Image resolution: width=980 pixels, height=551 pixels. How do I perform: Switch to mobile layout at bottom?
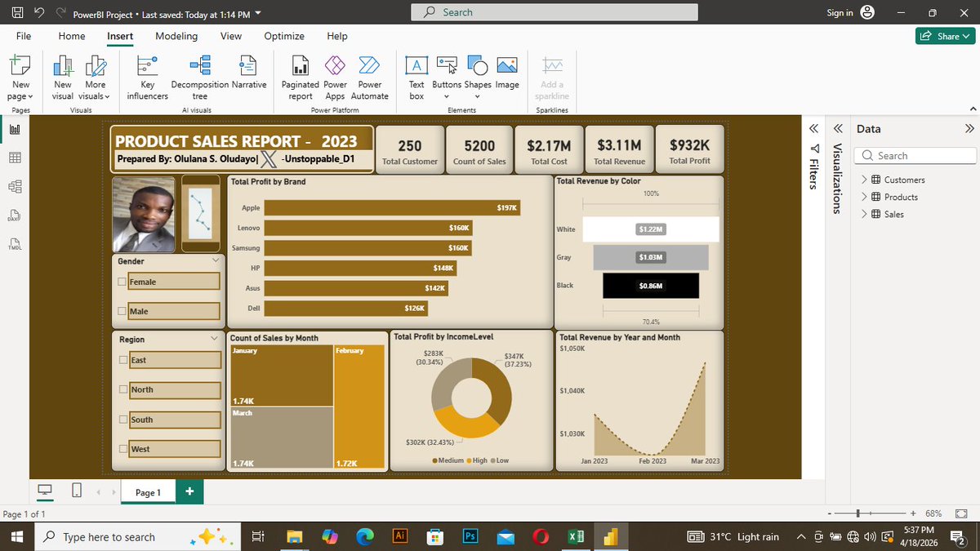76,491
